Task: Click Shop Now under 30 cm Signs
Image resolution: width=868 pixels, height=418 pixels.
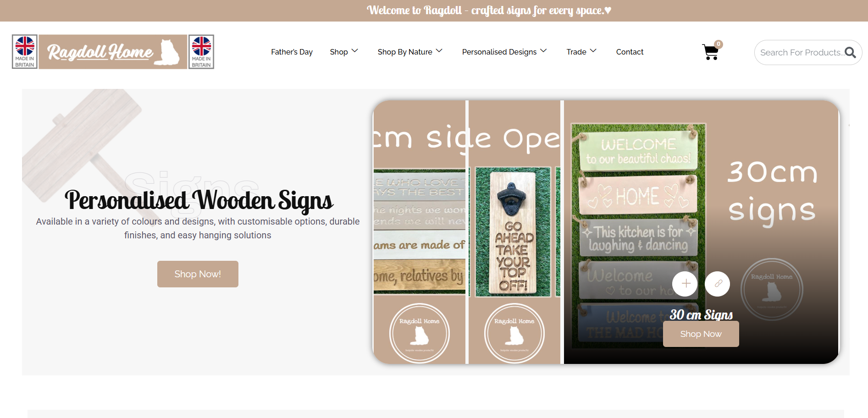Action: (x=701, y=334)
